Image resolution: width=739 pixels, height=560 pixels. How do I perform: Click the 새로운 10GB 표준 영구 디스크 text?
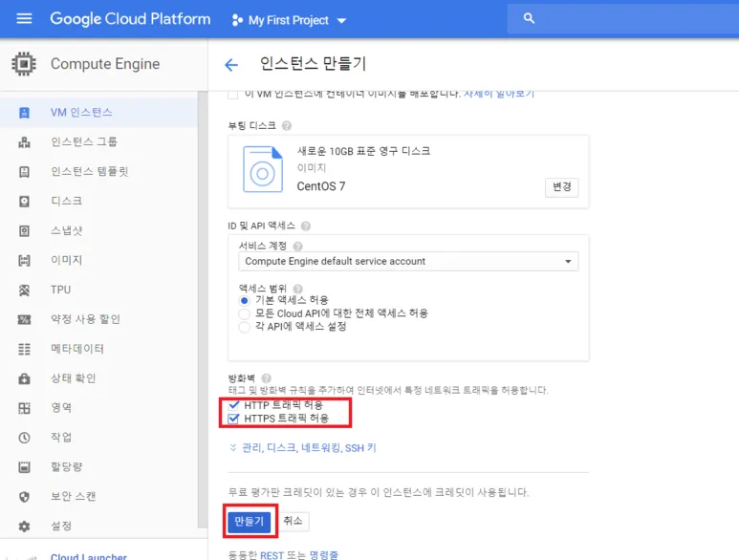pyautogui.click(x=363, y=151)
